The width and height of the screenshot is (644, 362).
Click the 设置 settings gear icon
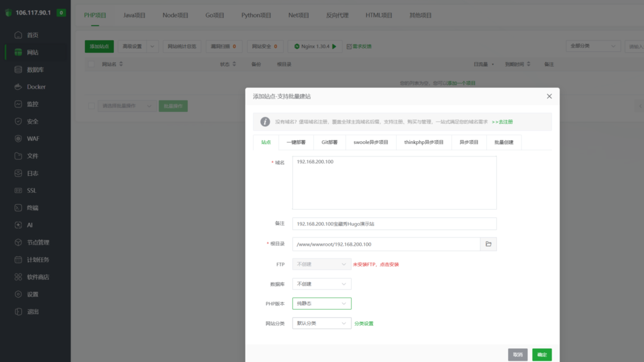[x=18, y=294]
